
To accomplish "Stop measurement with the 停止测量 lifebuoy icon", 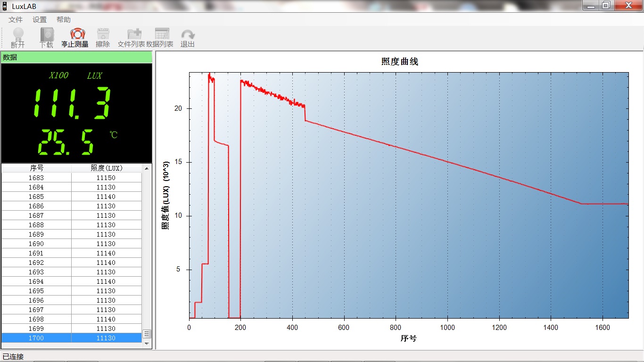I will click(77, 34).
